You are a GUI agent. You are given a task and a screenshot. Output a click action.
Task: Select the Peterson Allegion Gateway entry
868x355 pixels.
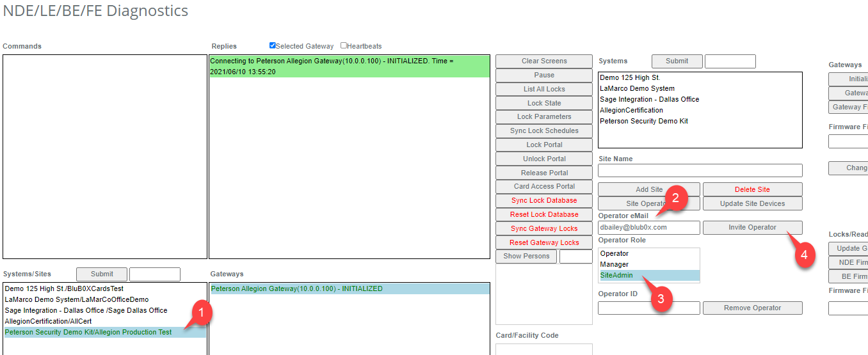[297, 289]
